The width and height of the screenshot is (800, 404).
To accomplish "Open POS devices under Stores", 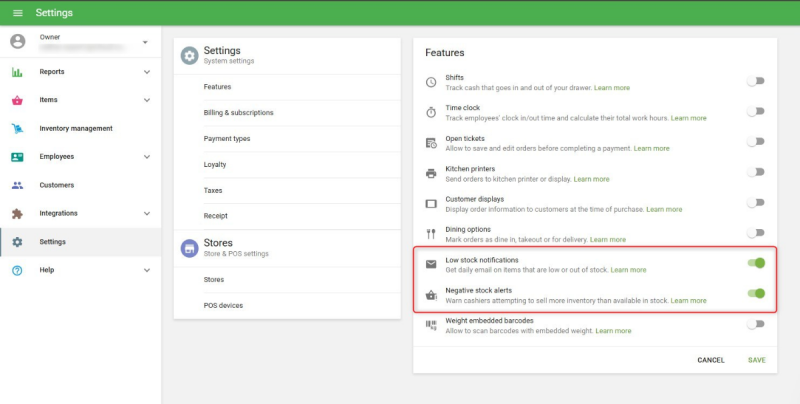I will (x=223, y=305).
